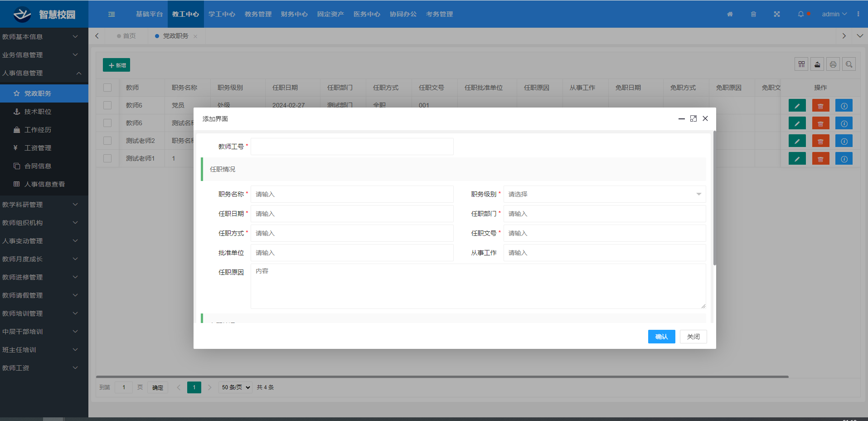Toggle fullscreen using the expand icon
The height and width of the screenshot is (421, 868).
777,14
